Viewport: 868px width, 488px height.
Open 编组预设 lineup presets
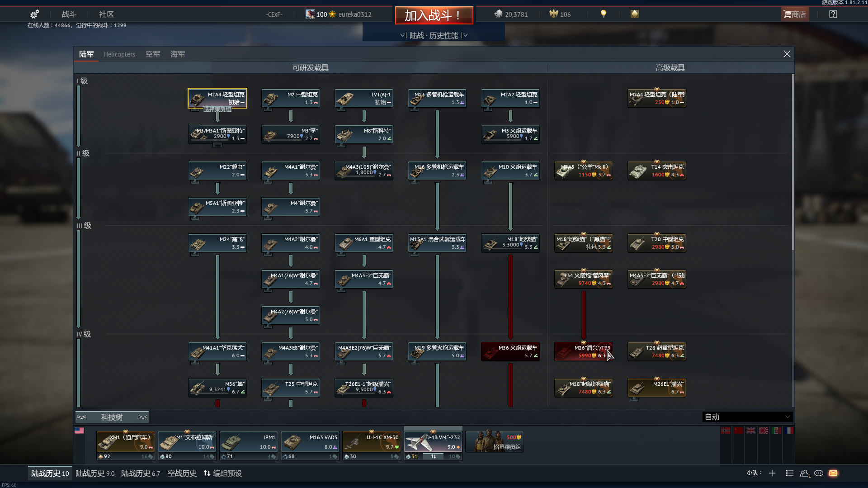223,473
